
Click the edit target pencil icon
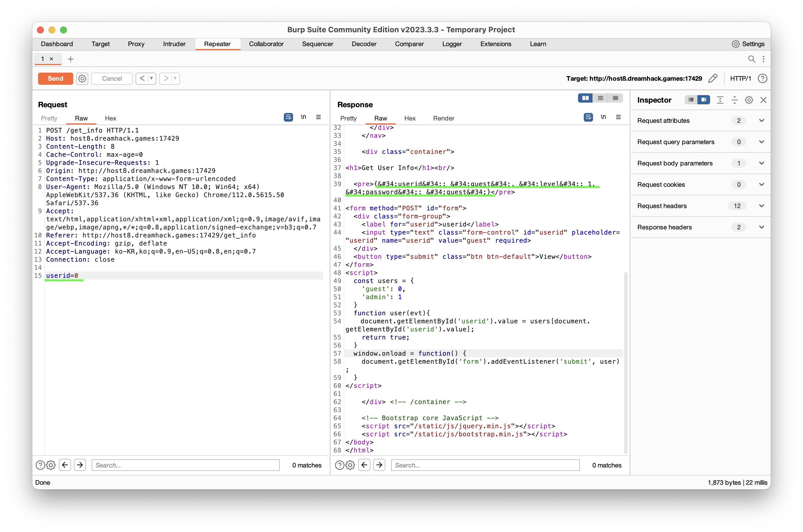click(x=713, y=78)
